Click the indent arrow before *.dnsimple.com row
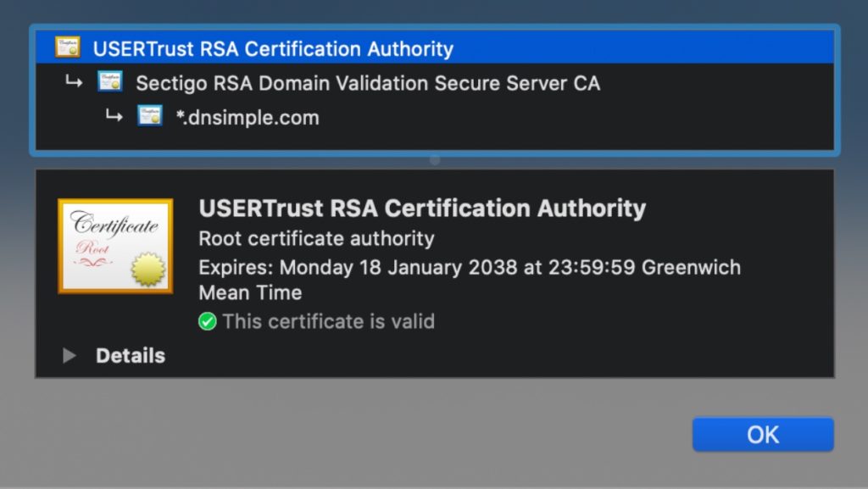This screenshot has width=868, height=489. point(114,116)
